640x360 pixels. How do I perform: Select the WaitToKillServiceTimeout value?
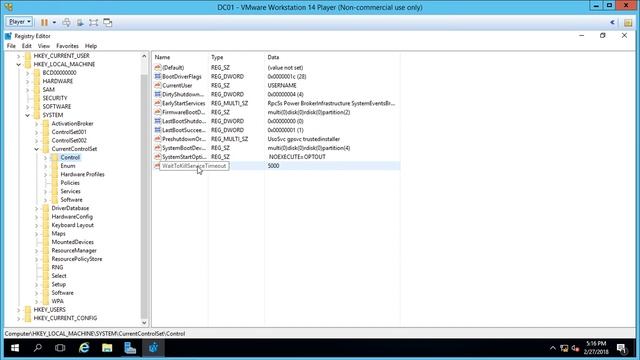[194, 166]
